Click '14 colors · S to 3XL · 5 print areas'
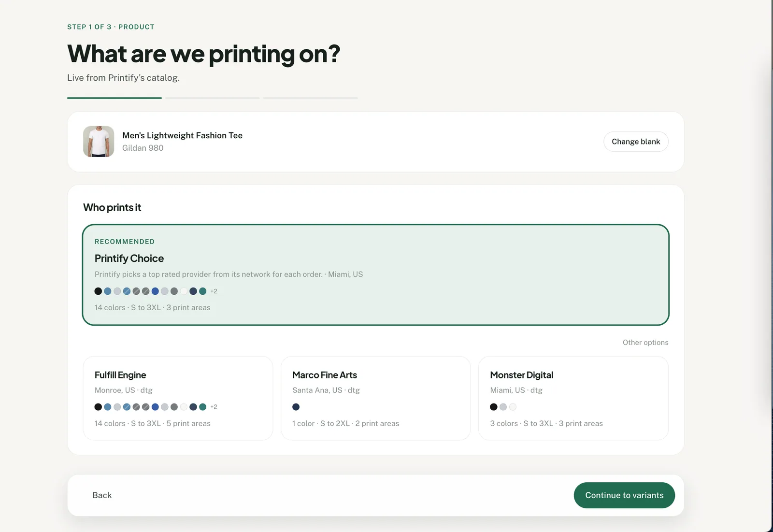The height and width of the screenshot is (532, 773). pyautogui.click(x=153, y=423)
